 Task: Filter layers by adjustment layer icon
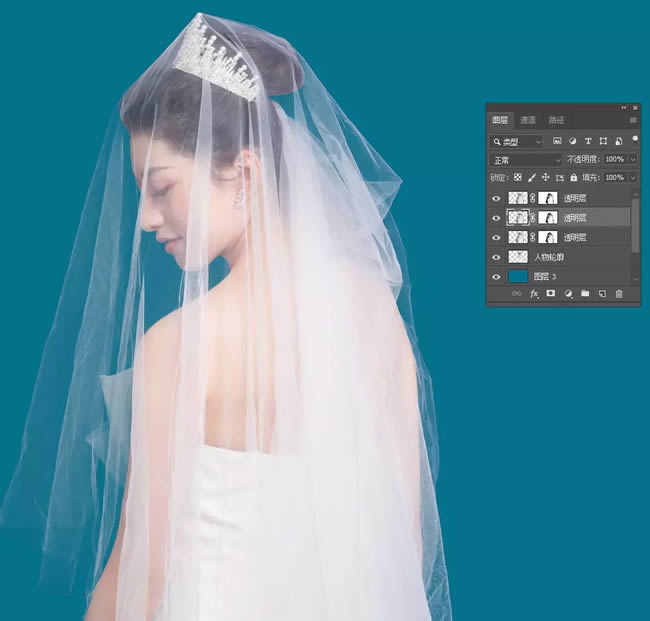point(572,141)
